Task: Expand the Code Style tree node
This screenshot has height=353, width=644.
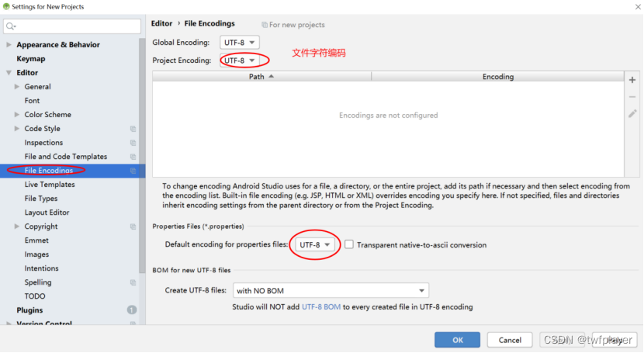Action: 17,129
